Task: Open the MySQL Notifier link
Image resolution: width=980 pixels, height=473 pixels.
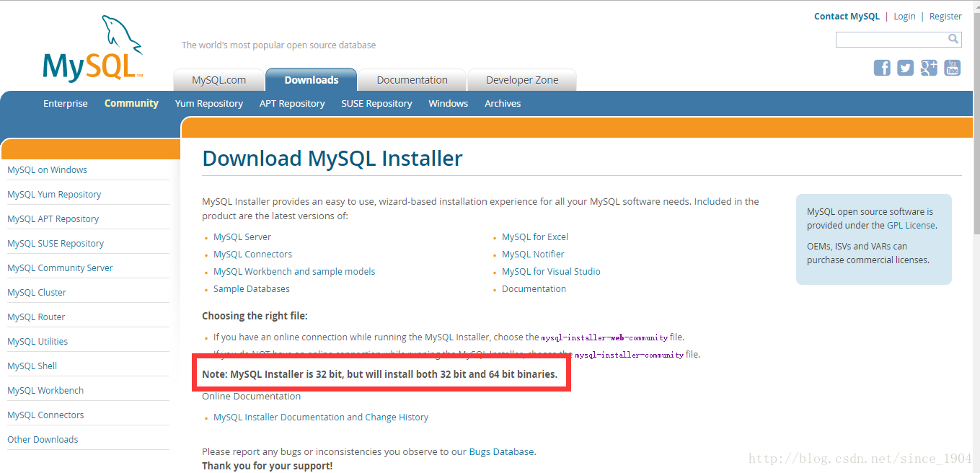Action: (533, 255)
